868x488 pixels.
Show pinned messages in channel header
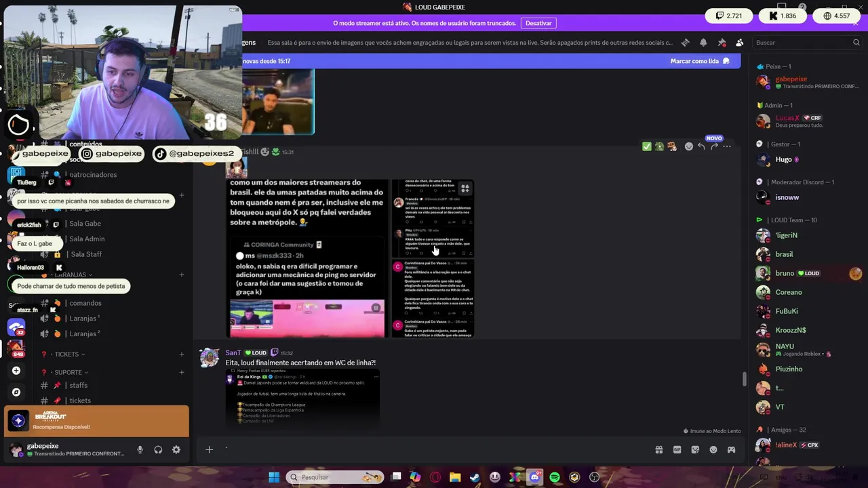[x=722, y=42]
